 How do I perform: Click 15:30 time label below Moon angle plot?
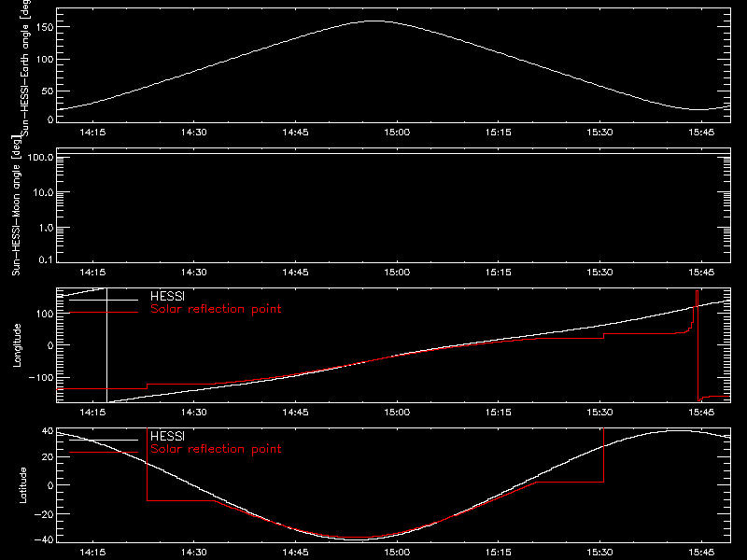[x=599, y=273]
